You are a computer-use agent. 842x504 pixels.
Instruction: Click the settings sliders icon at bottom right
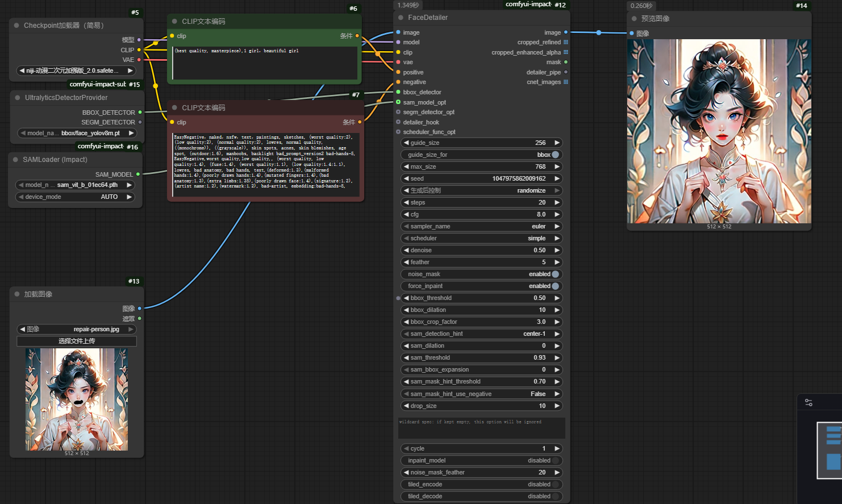(x=808, y=402)
